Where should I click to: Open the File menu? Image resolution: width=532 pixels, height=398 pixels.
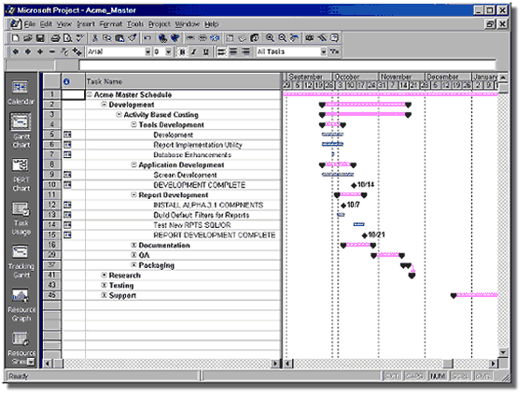(x=30, y=24)
